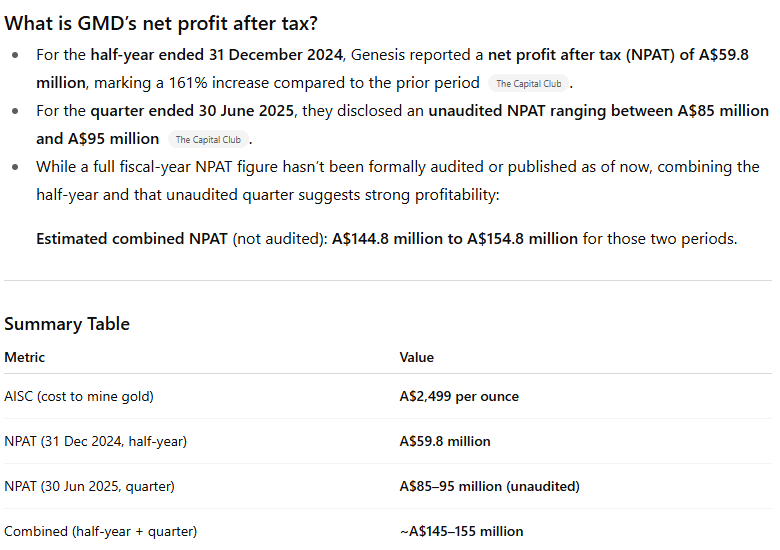Open The Capital Club citation after A$95 million
This screenshot has width=780, height=550.
pos(208,140)
